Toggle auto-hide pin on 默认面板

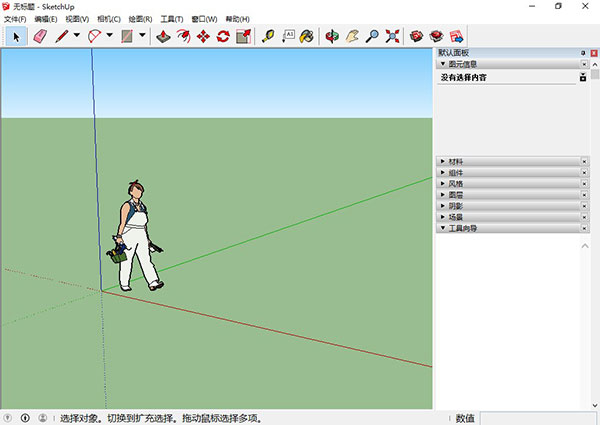(583, 53)
